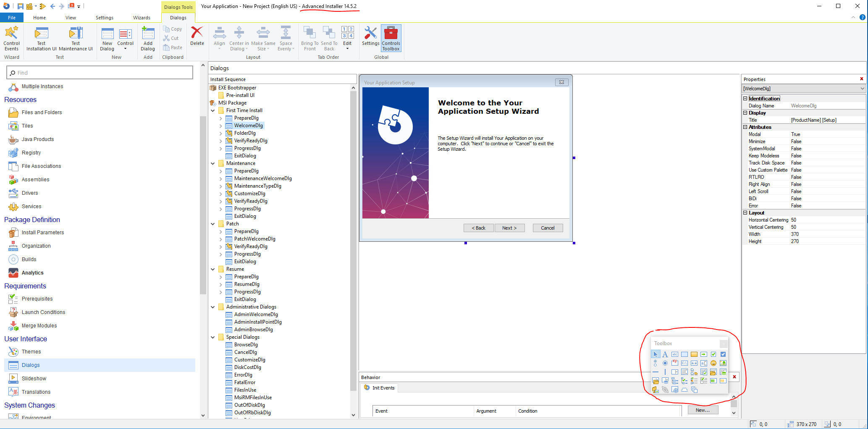The width and height of the screenshot is (868, 429).
Task: Open the WelcomeDlg properties combo box
Action: pyautogui.click(x=803, y=89)
